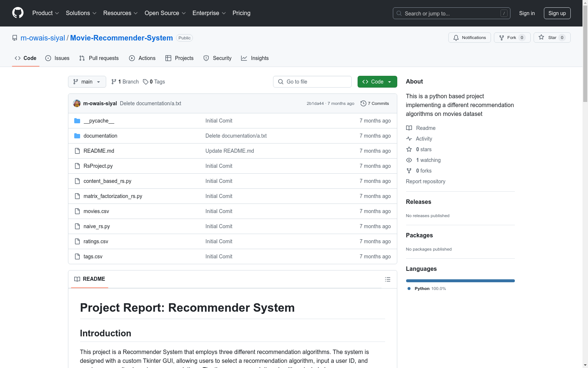Click the Notifications bell button
Viewport: 588px width, 368px height.
pos(469,38)
